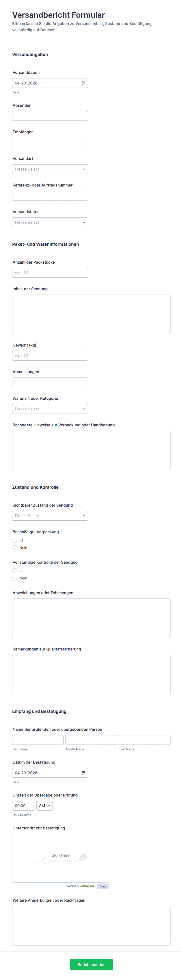This screenshot has height=980, width=181.
Task: Open the AM/PM time selector
Action: tap(44, 806)
